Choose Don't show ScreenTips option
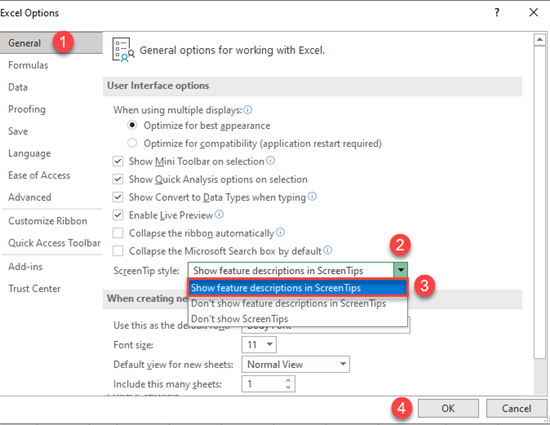 coord(298,319)
